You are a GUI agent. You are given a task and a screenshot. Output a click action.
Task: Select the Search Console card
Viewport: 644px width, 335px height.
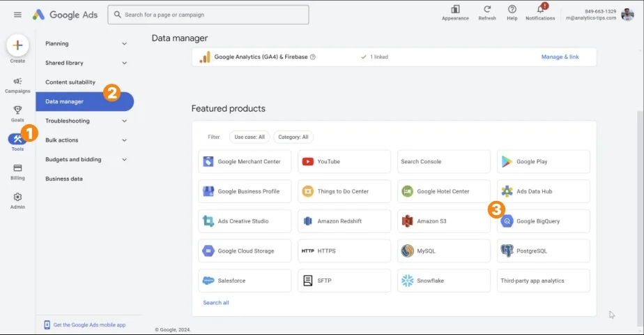coord(443,161)
